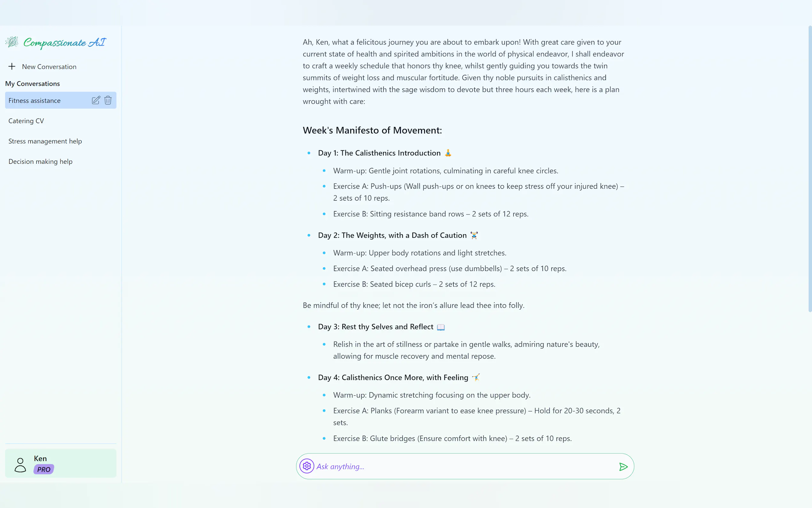
Task: Click the page vertical scrollbar
Action: point(810,168)
